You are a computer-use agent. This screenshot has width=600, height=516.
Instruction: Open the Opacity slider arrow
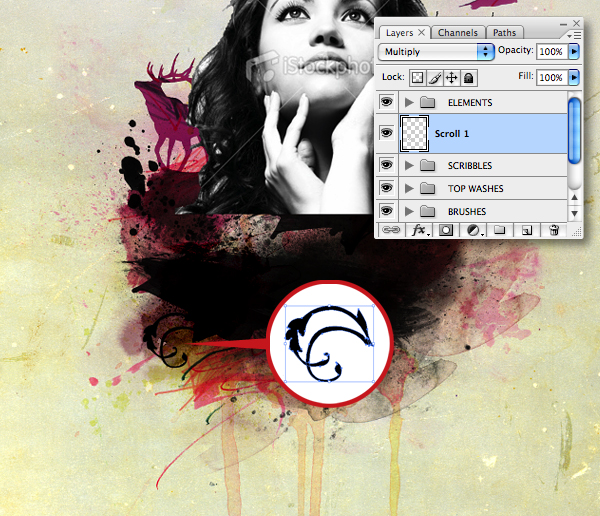coord(574,51)
